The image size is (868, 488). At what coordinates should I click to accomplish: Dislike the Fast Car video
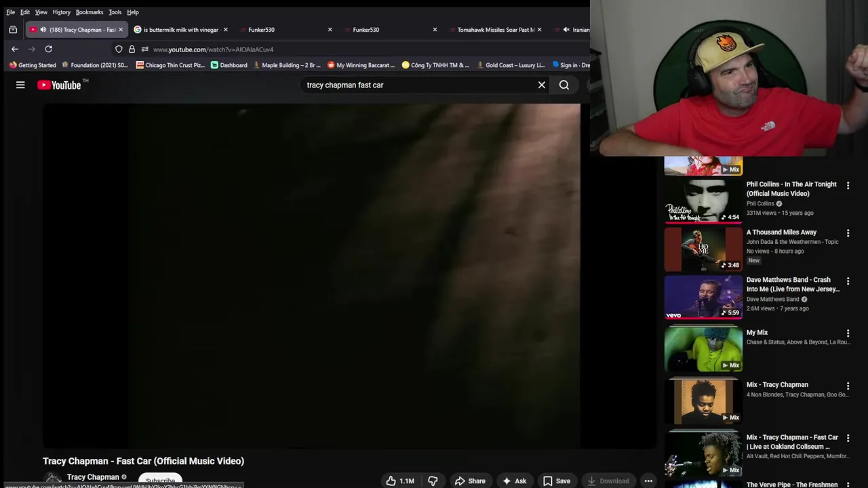[433, 481]
